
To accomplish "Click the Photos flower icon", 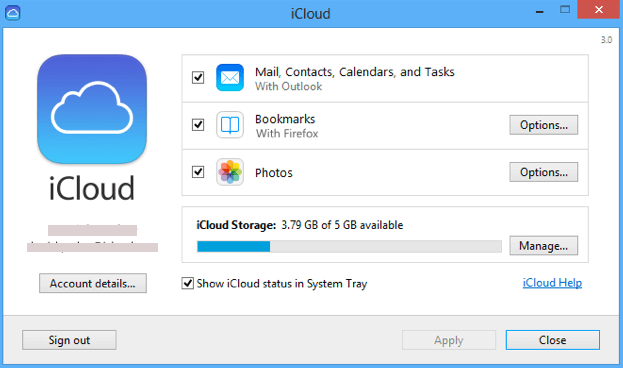I will (x=230, y=172).
